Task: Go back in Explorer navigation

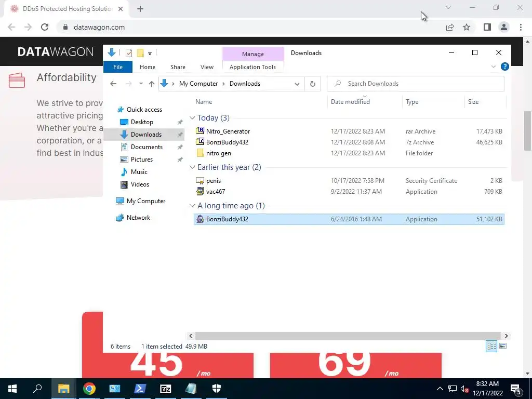Action: click(113, 84)
